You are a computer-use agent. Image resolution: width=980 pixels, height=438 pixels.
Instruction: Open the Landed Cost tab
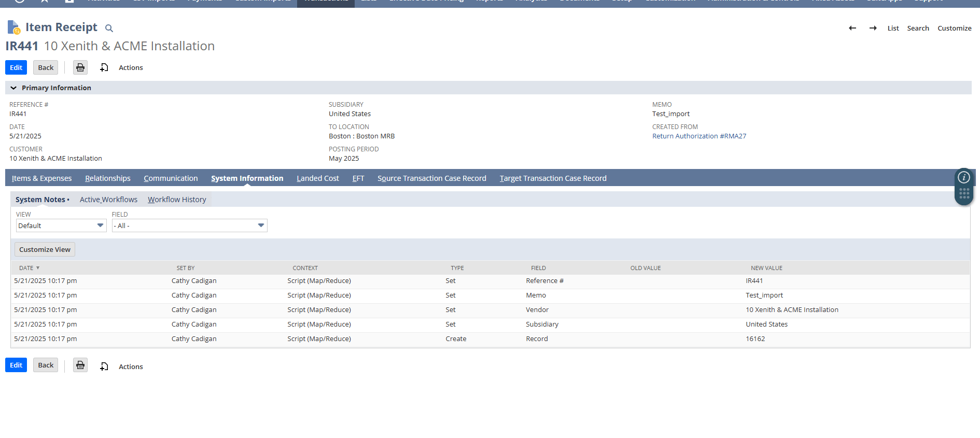(317, 178)
